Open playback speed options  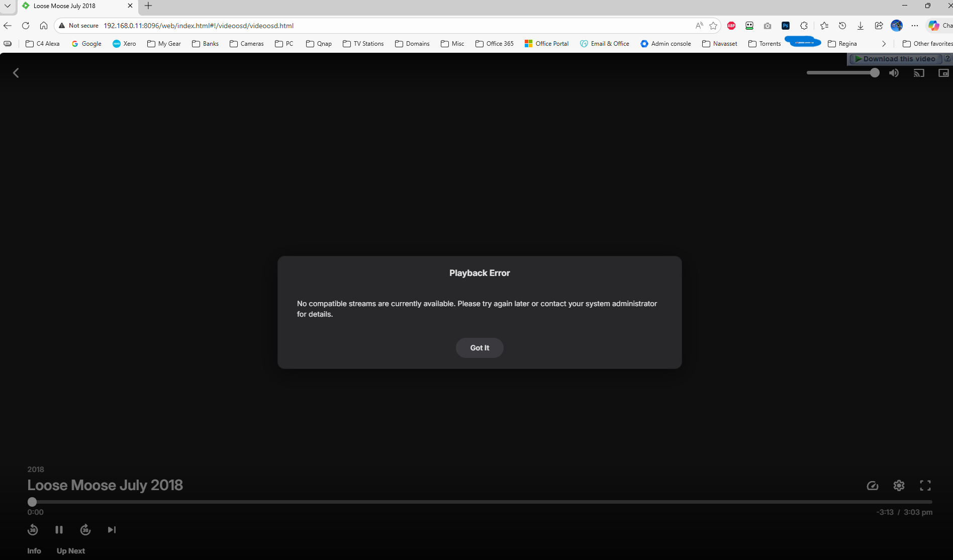point(873,486)
